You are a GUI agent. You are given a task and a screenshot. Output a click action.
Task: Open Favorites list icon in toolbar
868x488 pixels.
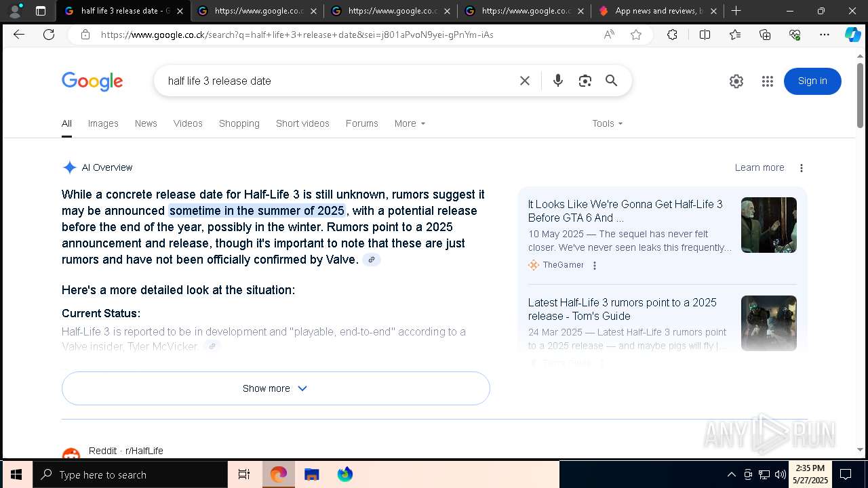point(735,35)
